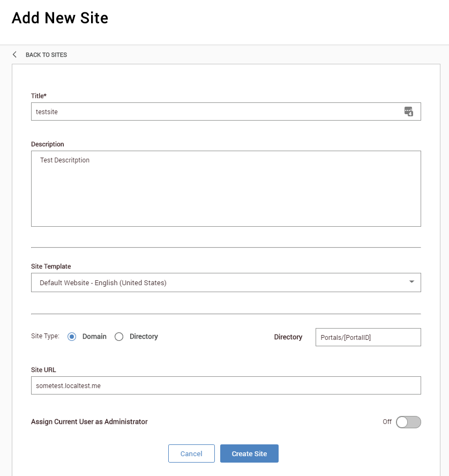This screenshot has width=449, height=476.
Task: Click the Site URL input field
Action: pyautogui.click(x=226, y=385)
